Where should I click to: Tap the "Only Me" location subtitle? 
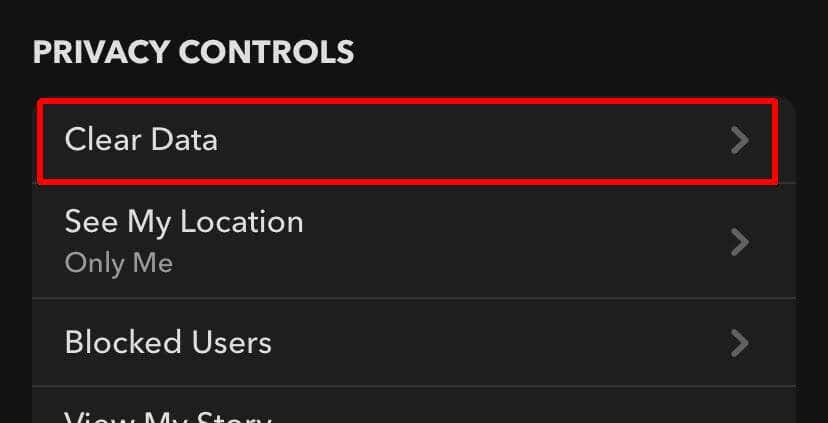[119, 263]
